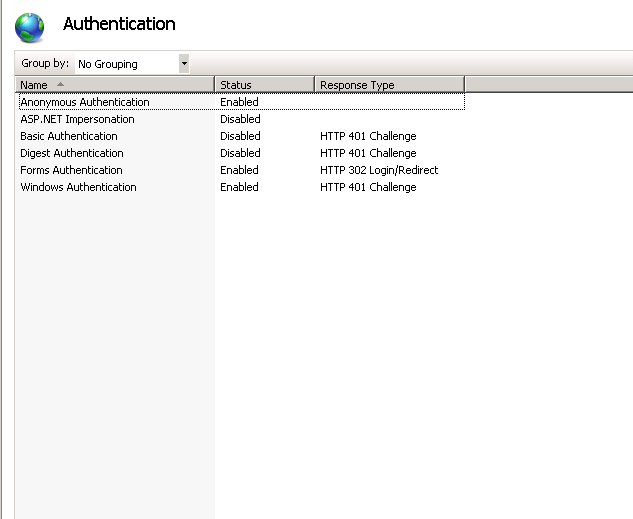Open the Group by dropdown arrow
Screen dimensions: 633x519
pos(184,64)
